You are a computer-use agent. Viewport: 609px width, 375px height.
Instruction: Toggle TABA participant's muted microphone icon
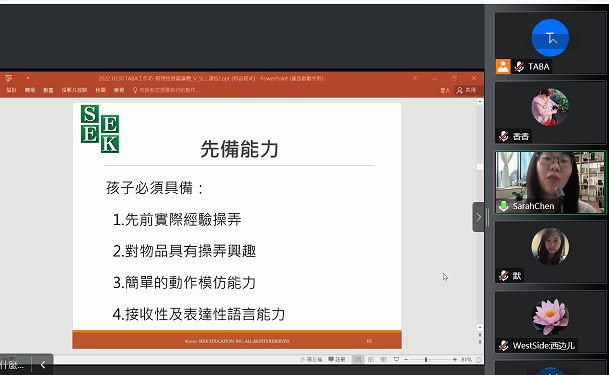point(519,67)
